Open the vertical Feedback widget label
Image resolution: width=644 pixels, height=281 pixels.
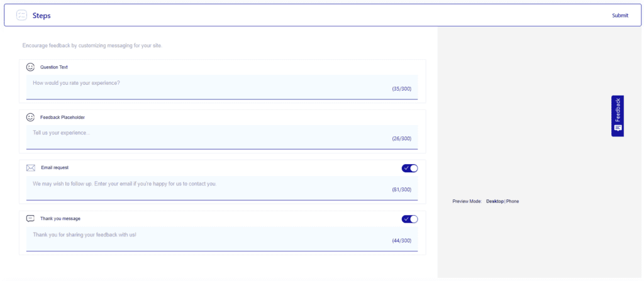point(618,109)
